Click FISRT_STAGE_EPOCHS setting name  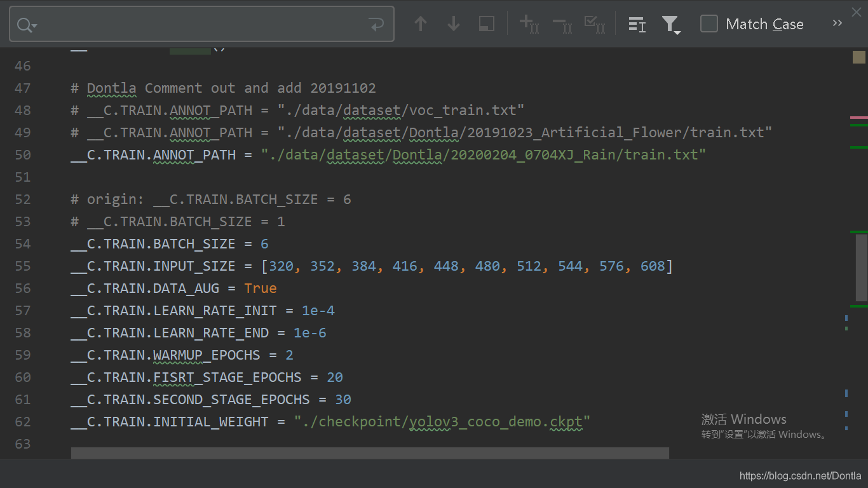click(227, 377)
